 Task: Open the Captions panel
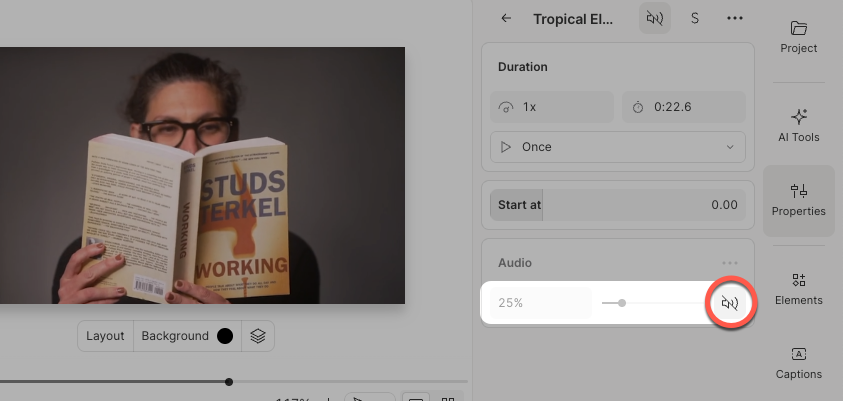click(798, 362)
